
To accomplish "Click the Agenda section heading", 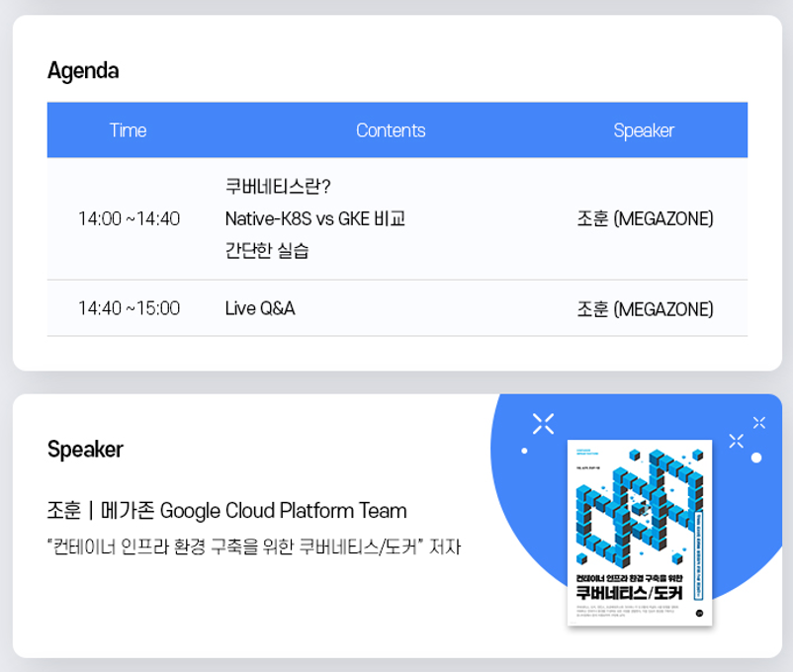I will tap(83, 71).
